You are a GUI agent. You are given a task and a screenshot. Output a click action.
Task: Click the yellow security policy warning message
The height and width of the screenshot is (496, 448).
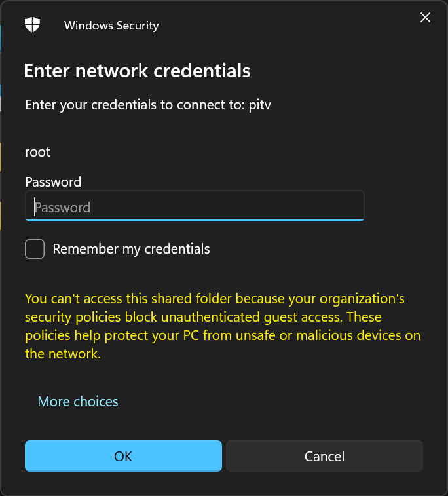223,326
